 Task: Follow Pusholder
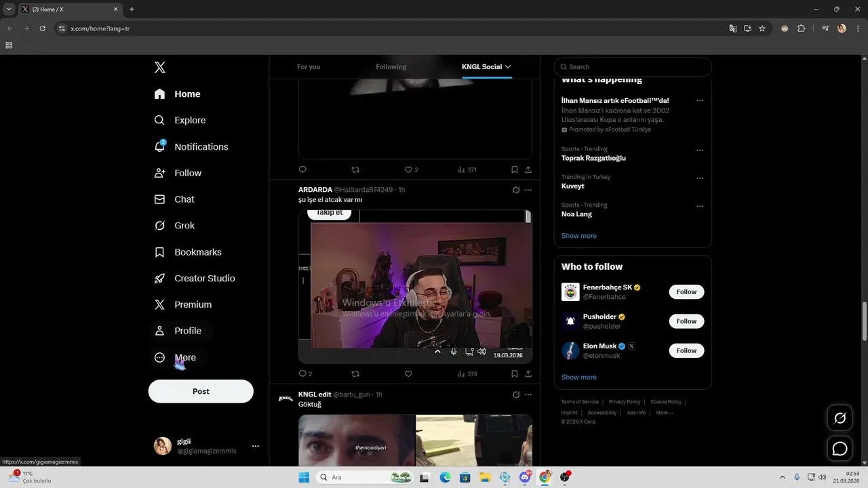click(686, 321)
